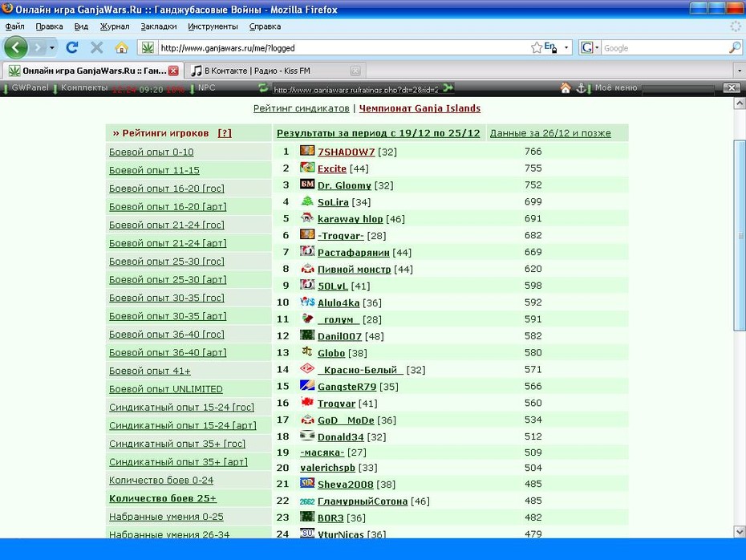The width and height of the screenshot is (746, 560).
Task: Open the Боевой опыт UNLIMITED rating
Action: 165,389
